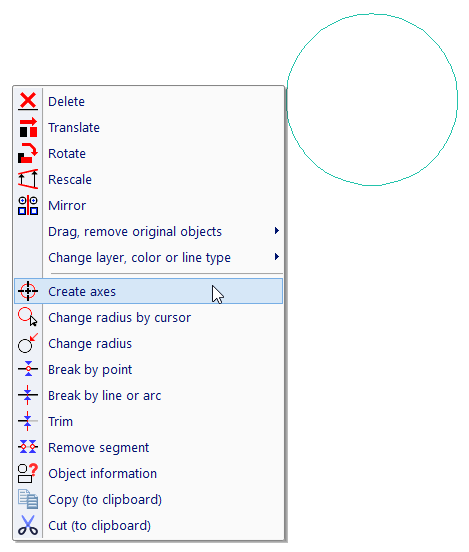The height and width of the screenshot is (552, 469).
Task: Click the teal circle outline in the drawing
Action: coord(457,100)
